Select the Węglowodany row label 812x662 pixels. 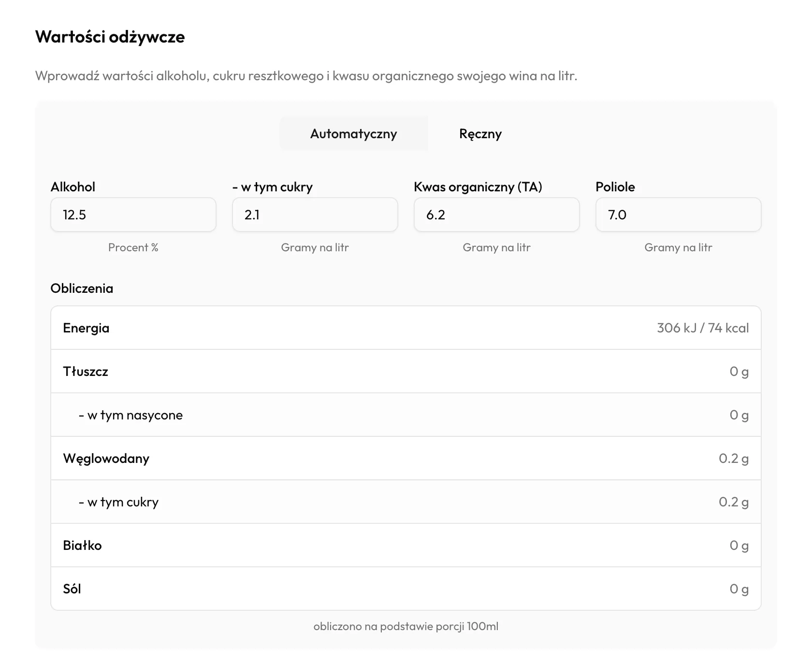click(x=106, y=459)
